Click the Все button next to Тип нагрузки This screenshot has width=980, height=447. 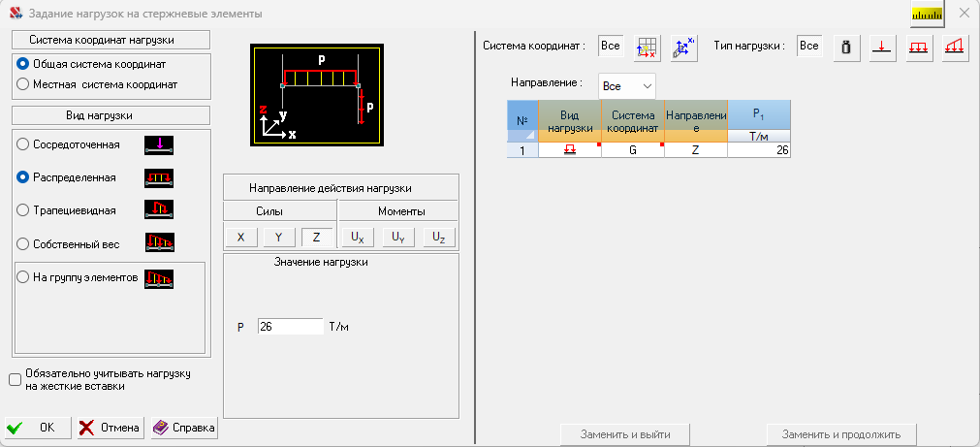(x=809, y=46)
